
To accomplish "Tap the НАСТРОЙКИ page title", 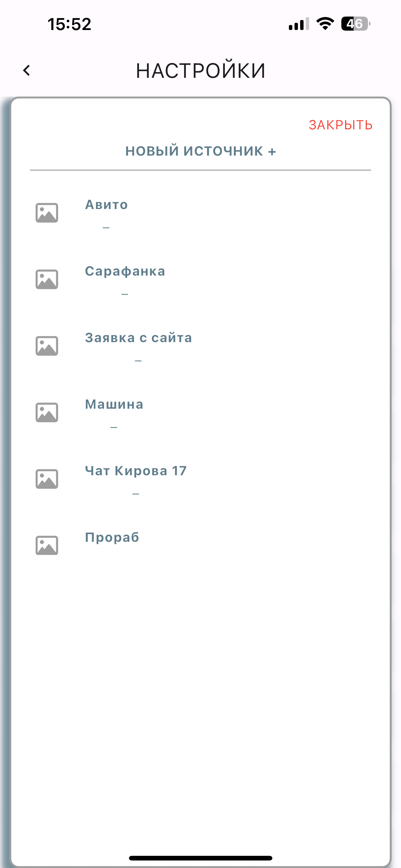I will coord(201,70).
